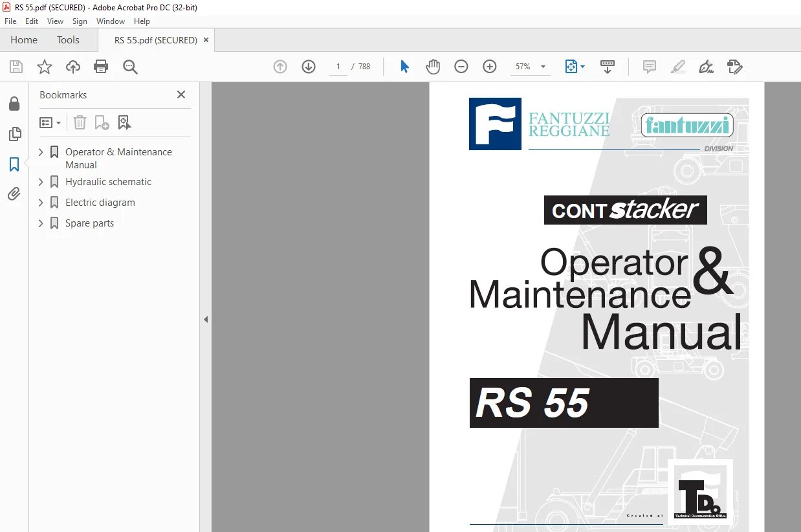801x532 pixels.
Task: Switch to the Home tab
Action: (x=24, y=40)
